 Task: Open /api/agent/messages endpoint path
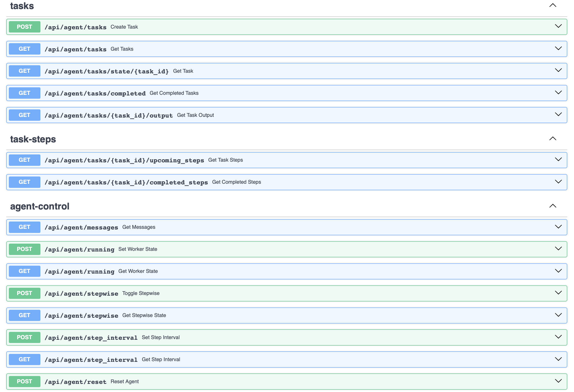81,227
